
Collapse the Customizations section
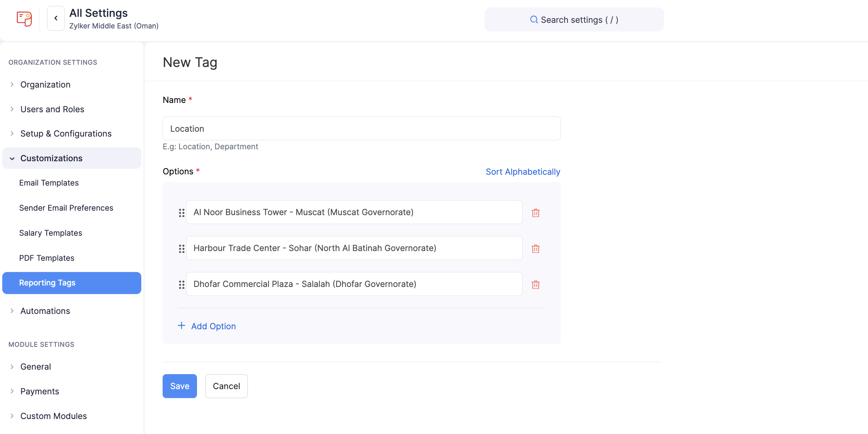click(x=51, y=158)
